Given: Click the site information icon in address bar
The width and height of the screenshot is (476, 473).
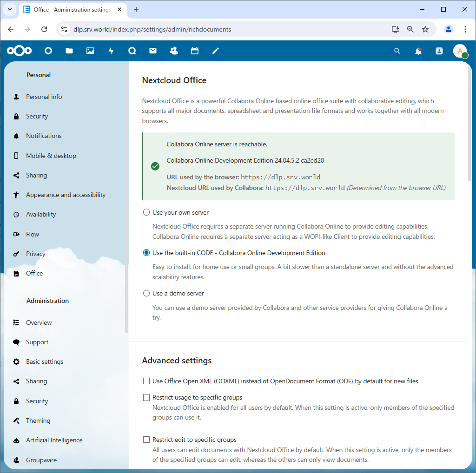Looking at the screenshot, I should (x=64, y=29).
